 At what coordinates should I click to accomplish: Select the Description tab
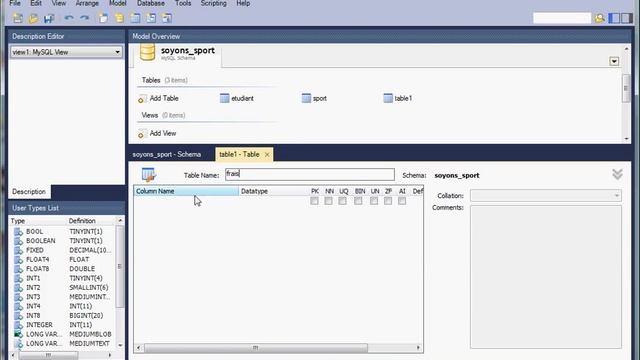pyautogui.click(x=29, y=191)
